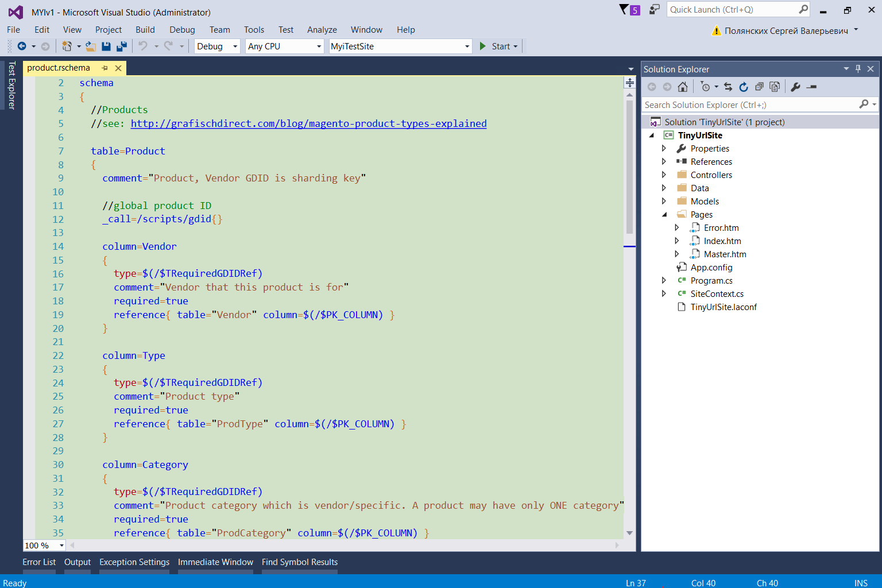Click the Search Solution Explorer field
The image size is (882, 588).
749,105
